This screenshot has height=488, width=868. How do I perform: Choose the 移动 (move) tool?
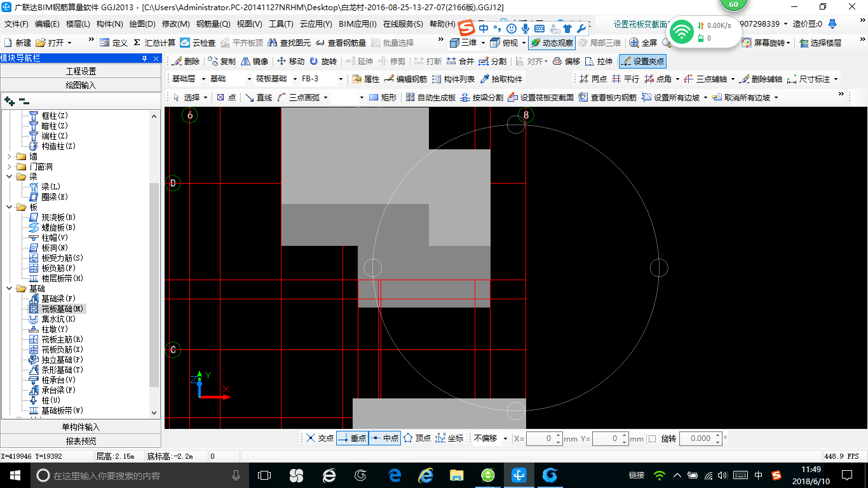pos(290,62)
